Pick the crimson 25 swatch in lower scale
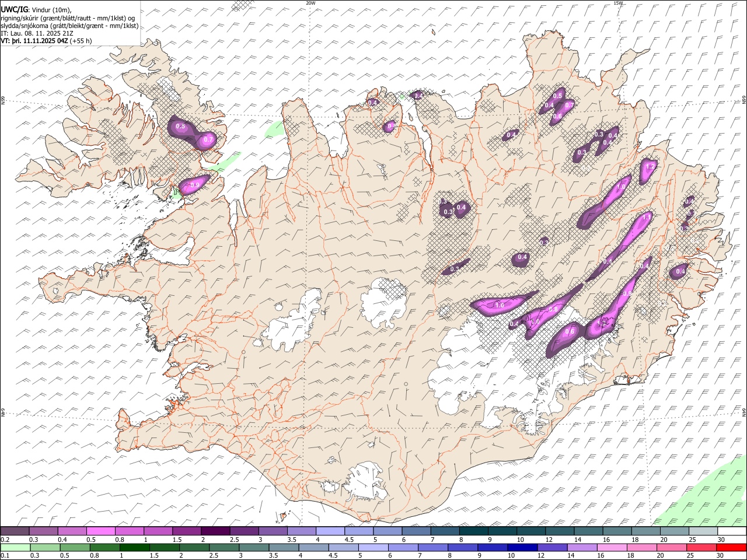The height and width of the screenshot is (560, 747). tap(701, 547)
